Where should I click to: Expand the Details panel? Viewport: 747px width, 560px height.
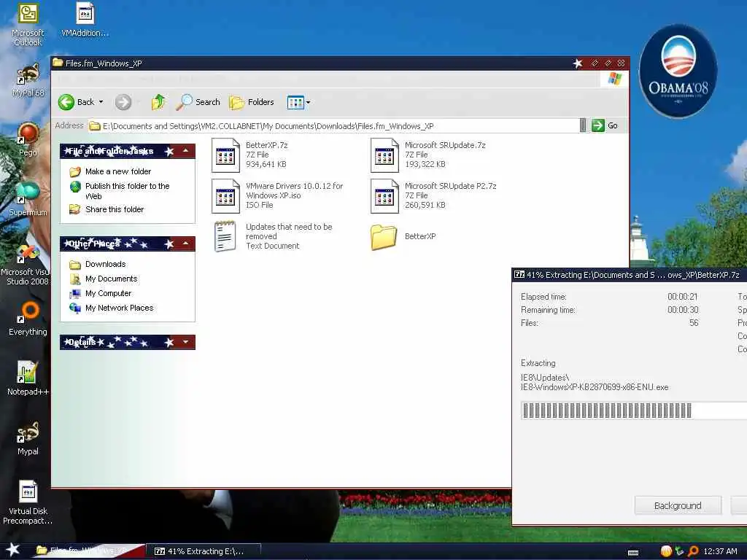[x=186, y=341]
